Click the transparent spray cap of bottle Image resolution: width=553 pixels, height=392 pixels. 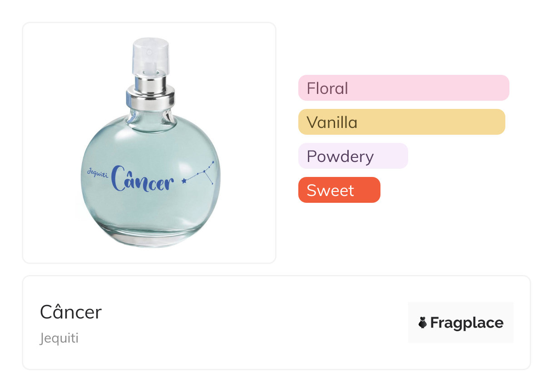click(150, 57)
